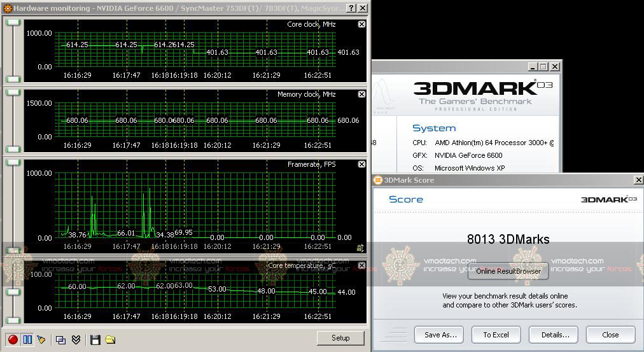
Task: Open Details... in 3DMark Score dialog
Action: coord(553,335)
